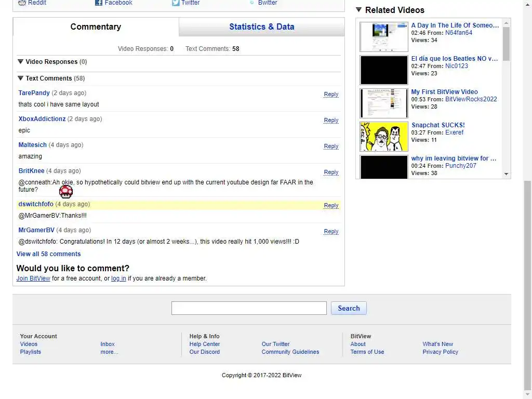The image size is (532, 399).
Task: Open the Our Discord link
Action: (x=205, y=352)
